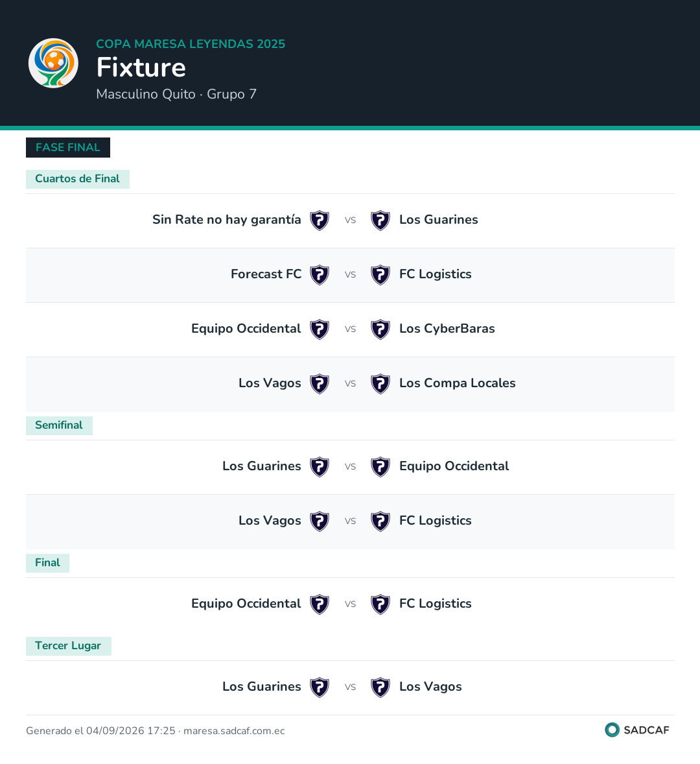The width and height of the screenshot is (700, 764).
Task: Click the Masculino Quito · Grupo 7 subtitle
Action: [176, 94]
